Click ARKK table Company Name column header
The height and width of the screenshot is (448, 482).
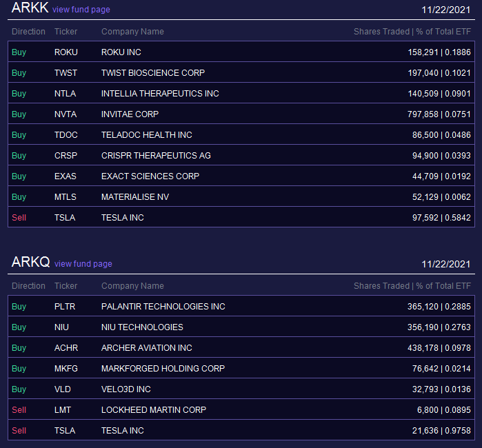click(x=132, y=31)
